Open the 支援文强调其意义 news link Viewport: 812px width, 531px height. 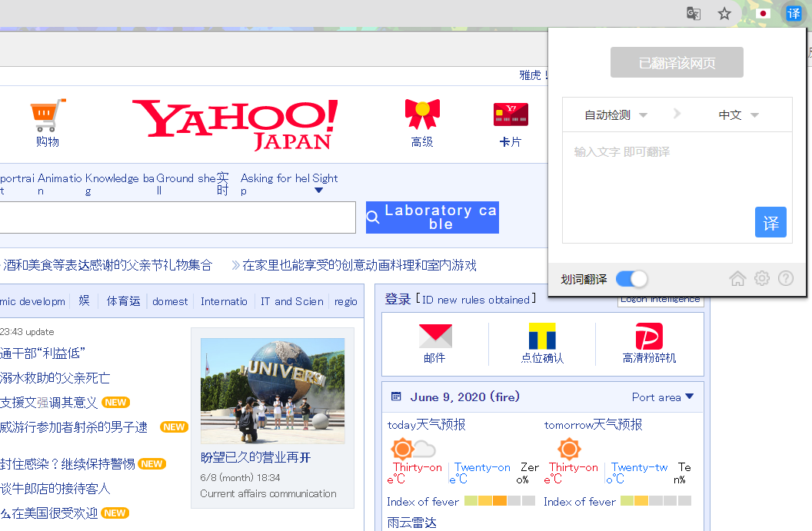pos(48,403)
